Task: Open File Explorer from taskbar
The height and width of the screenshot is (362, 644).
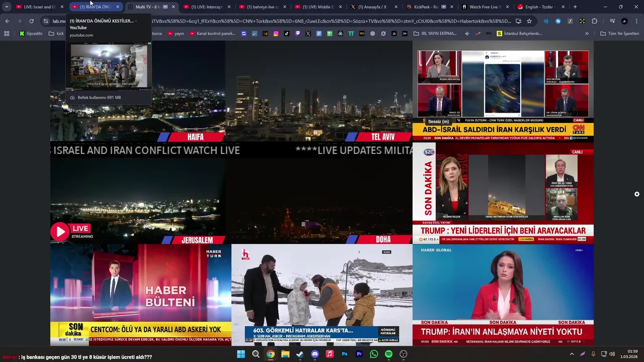Action: point(285,354)
